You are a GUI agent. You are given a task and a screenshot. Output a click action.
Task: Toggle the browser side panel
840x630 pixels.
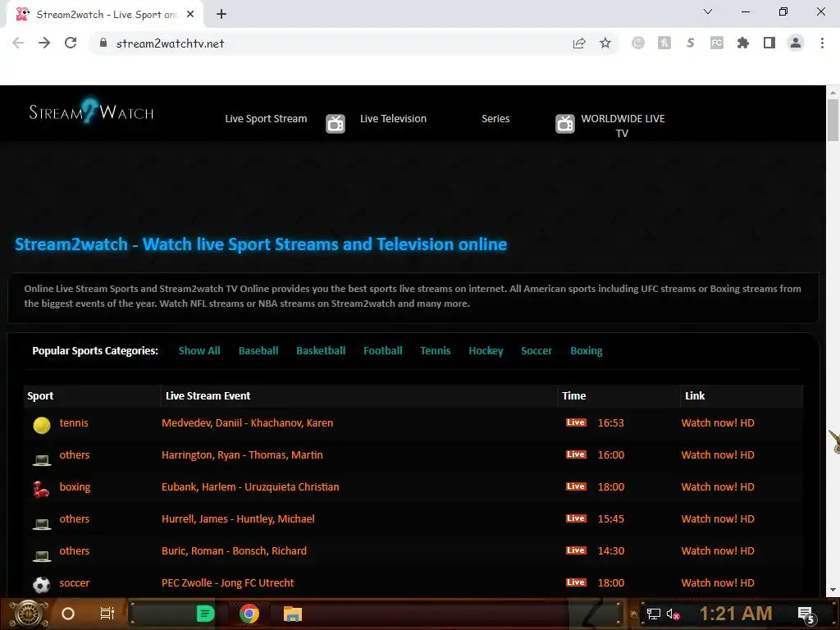(x=769, y=43)
